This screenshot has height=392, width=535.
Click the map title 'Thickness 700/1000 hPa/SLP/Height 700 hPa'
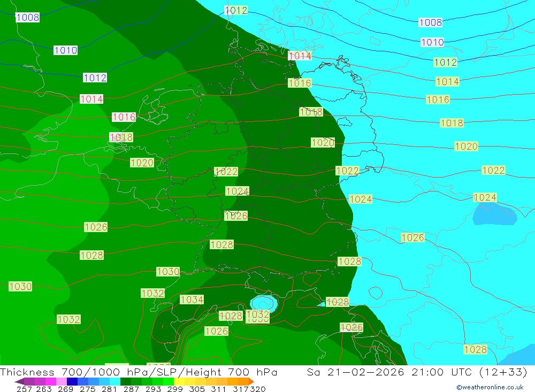click(x=139, y=372)
